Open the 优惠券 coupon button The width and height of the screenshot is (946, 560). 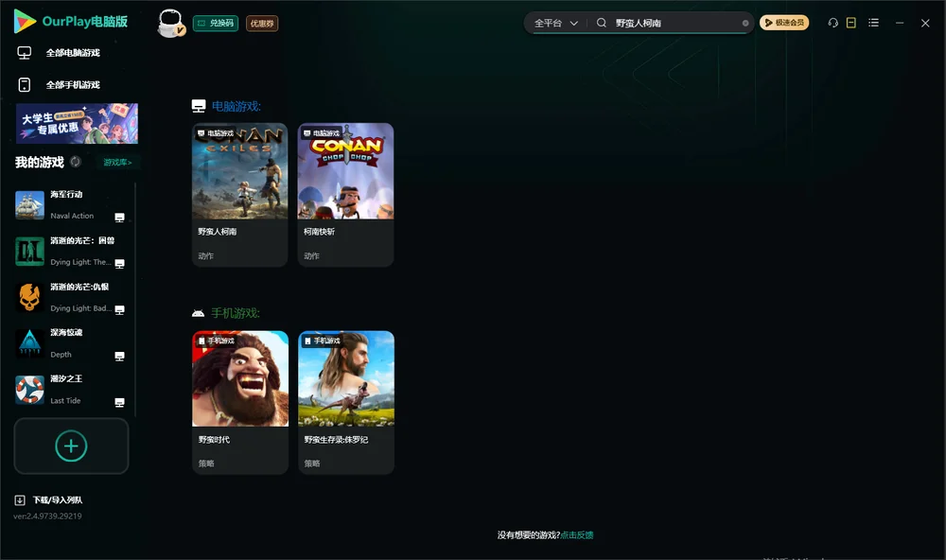point(262,24)
